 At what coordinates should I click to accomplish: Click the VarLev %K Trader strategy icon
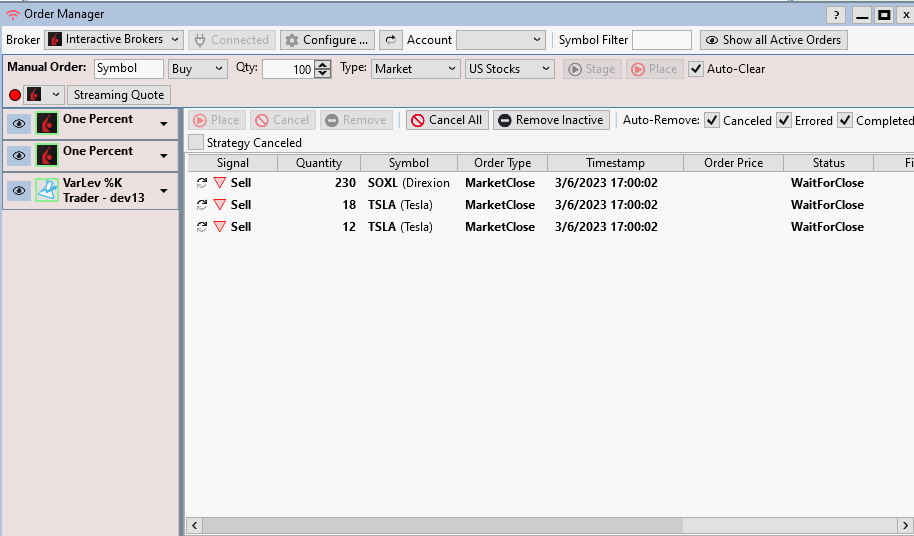(47, 190)
